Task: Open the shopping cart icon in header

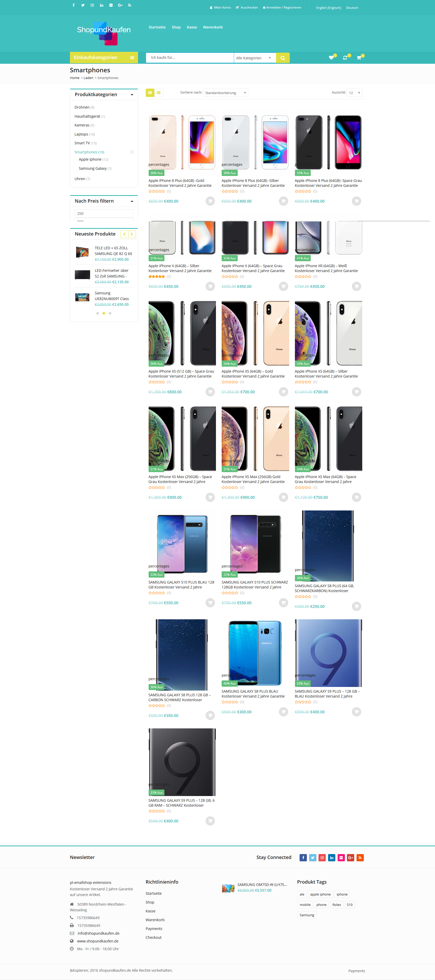Action: (x=359, y=58)
